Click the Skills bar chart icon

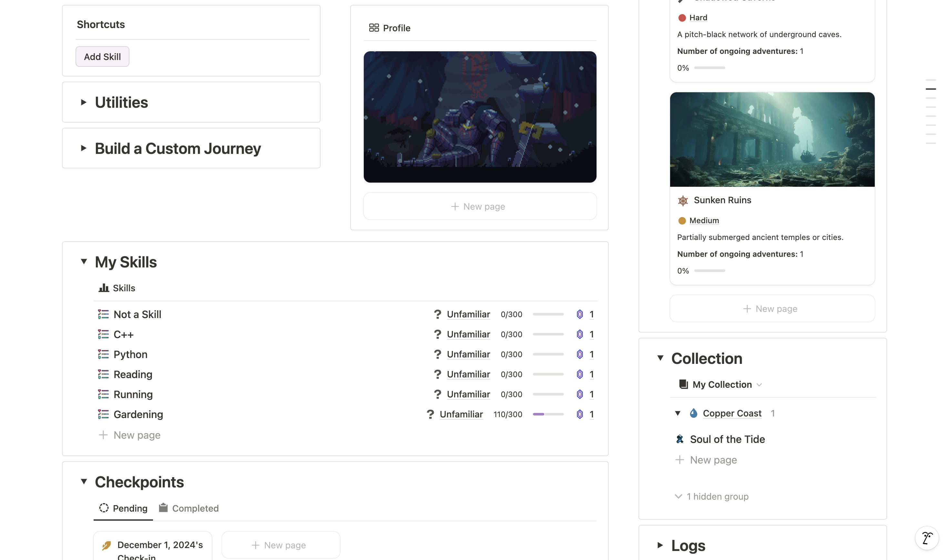coord(103,288)
